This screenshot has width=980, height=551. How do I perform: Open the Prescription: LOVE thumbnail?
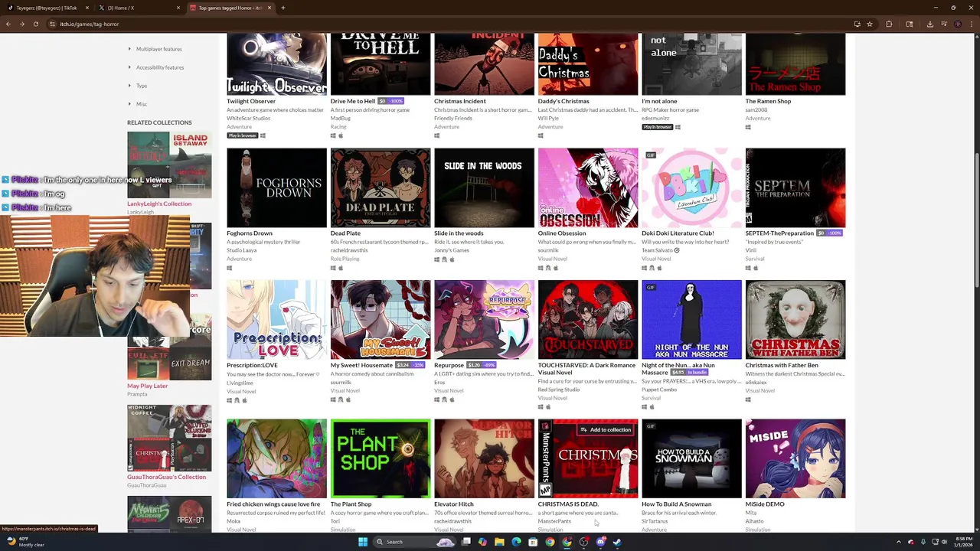coord(276,320)
